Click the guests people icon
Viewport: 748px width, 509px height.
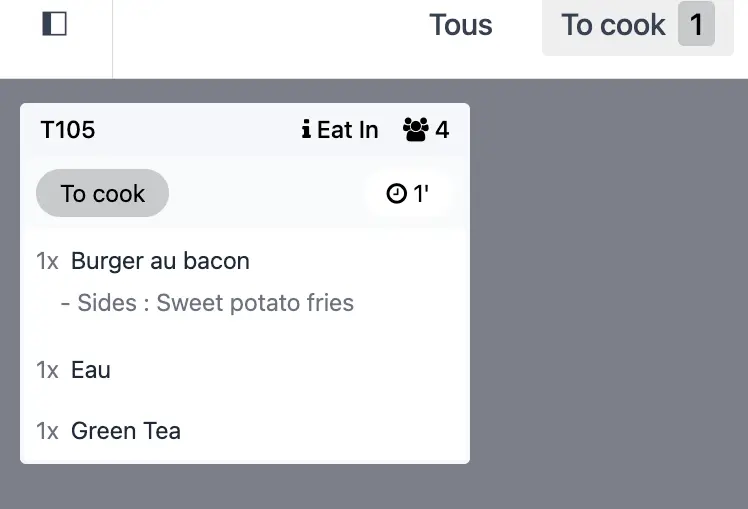(x=416, y=130)
